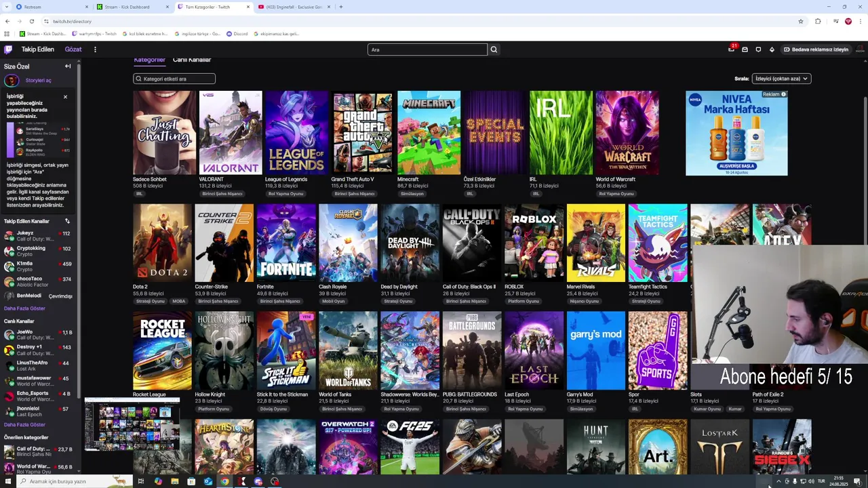This screenshot has height=488, width=868.
Task: Switch to the Canlı Kanallar tab
Action: pos(192,60)
